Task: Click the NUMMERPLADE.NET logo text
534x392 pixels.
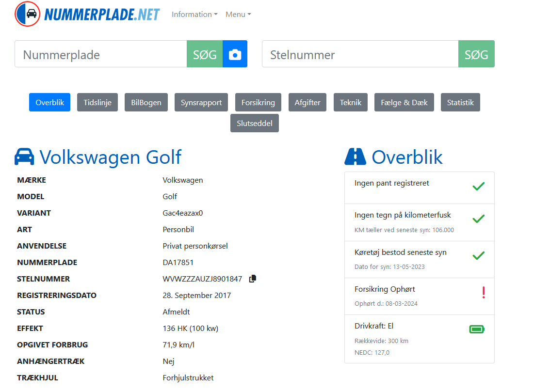Action: tap(102, 14)
